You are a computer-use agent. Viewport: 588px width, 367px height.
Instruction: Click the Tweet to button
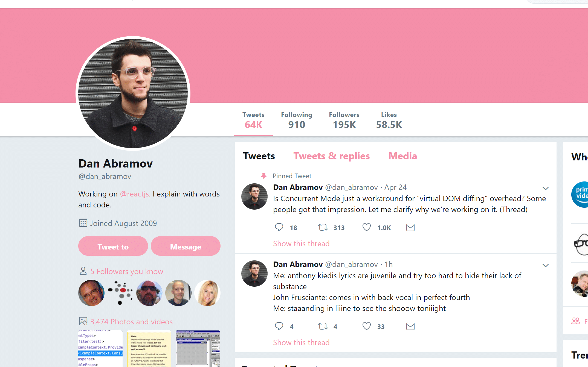pyautogui.click(x=113, y=246)
